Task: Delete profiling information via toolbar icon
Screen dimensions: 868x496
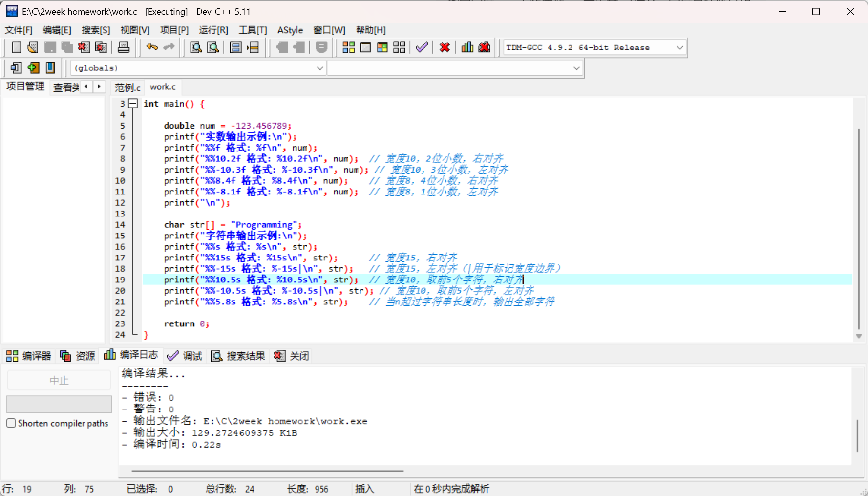Action: pyautogui.click(x=485, y=47)
